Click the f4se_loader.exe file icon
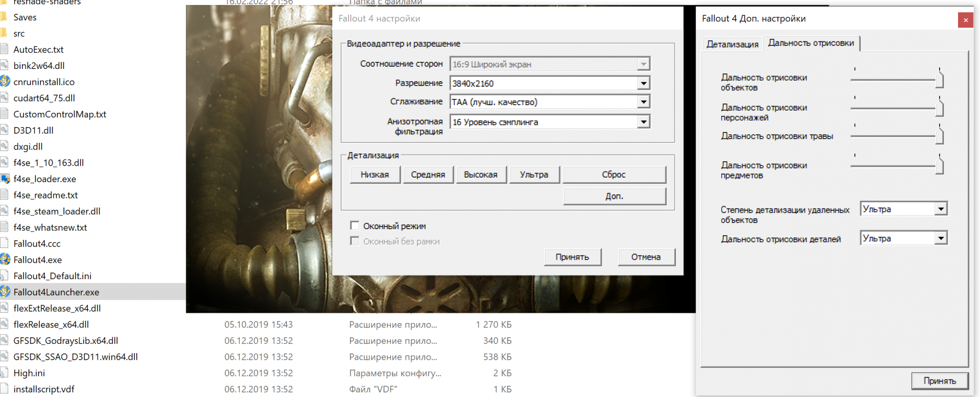980x397 pixels. coord(5,179)
